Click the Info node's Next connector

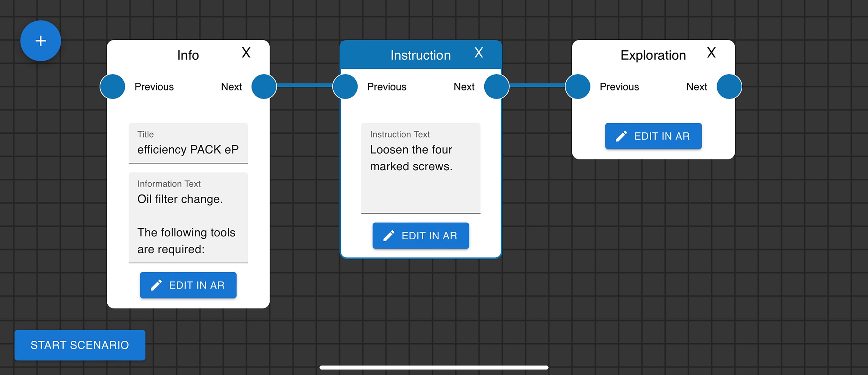pos(264,87)
